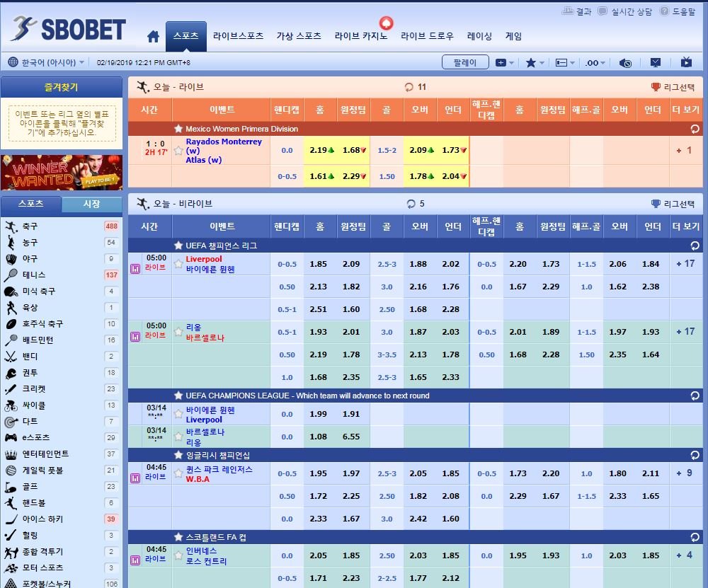708x588 pixels.
Task: Favorite the Rayados Monterrey (w) match star
Action: click(179, 151)
